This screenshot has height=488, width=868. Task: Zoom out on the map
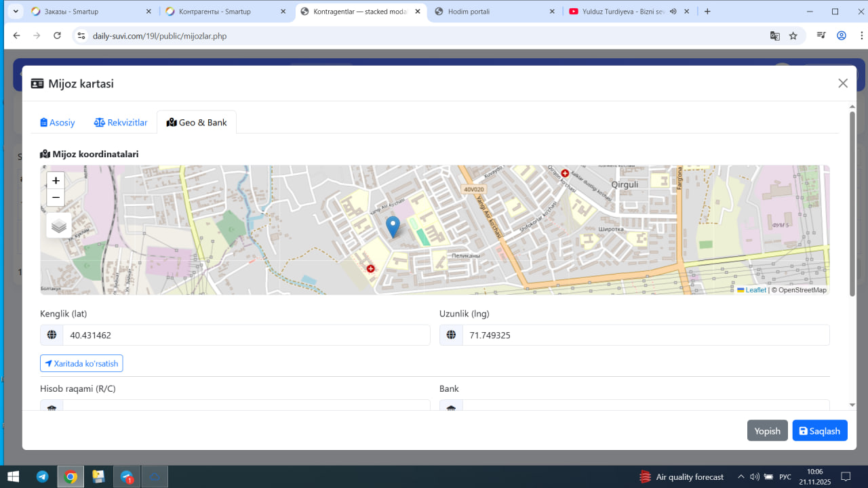(x=56, y=198)
